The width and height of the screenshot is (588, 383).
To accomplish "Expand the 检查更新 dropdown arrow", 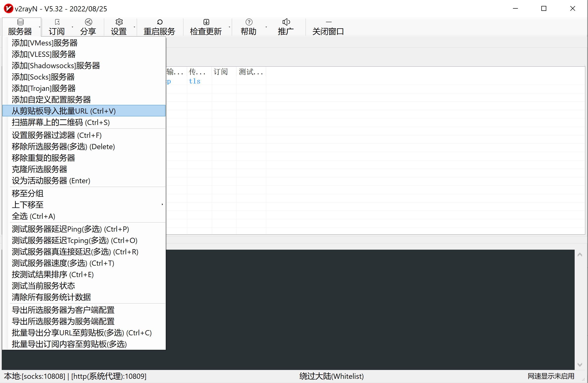I will pyautogui.click(x=230, y=27).
